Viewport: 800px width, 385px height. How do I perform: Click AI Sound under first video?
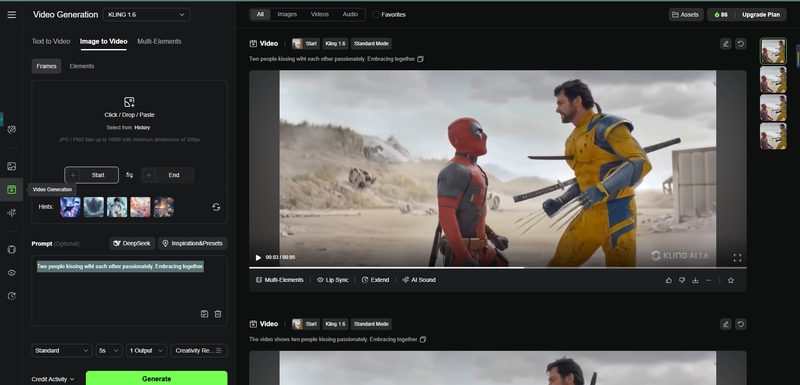419,280
